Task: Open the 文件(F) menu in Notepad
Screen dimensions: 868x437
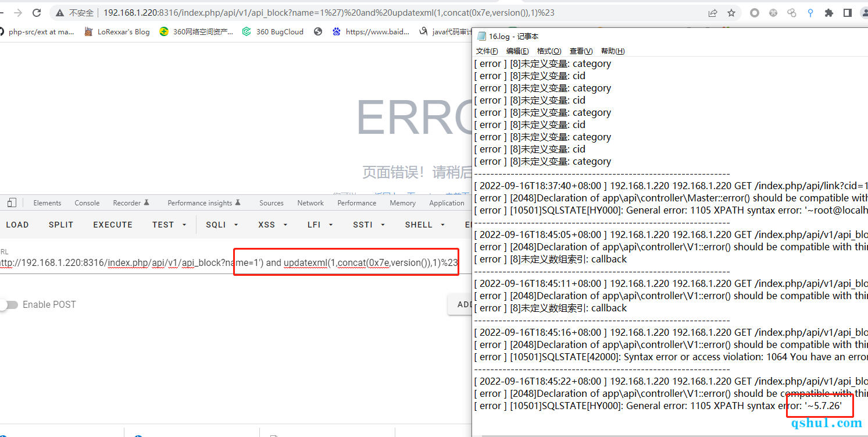Action: point(487,51)
